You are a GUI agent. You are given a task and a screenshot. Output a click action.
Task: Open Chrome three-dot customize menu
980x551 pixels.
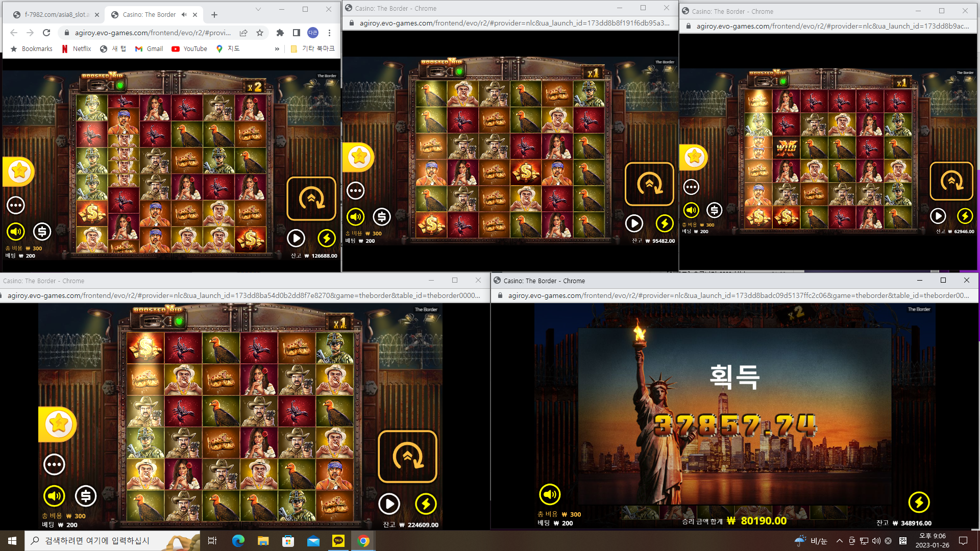click(x=330, y=33)
